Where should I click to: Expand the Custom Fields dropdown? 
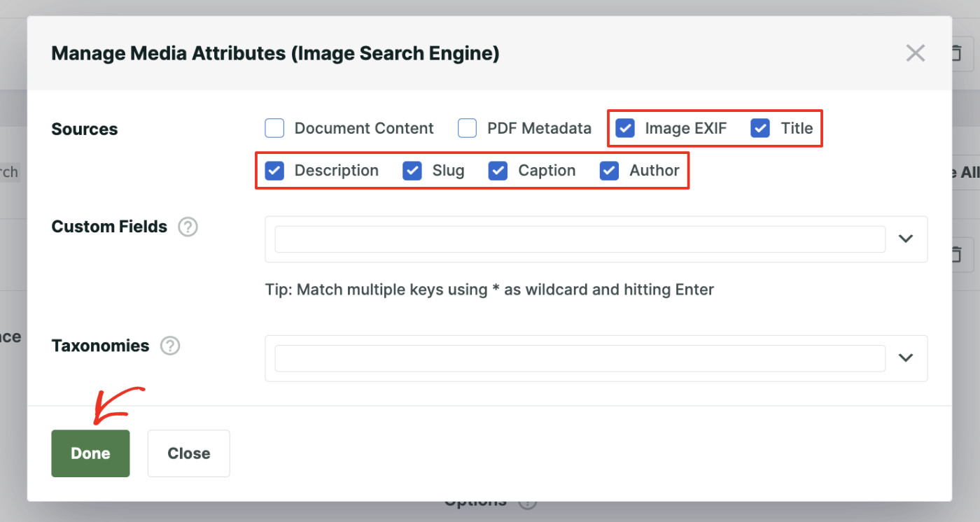tap(906, 239)
